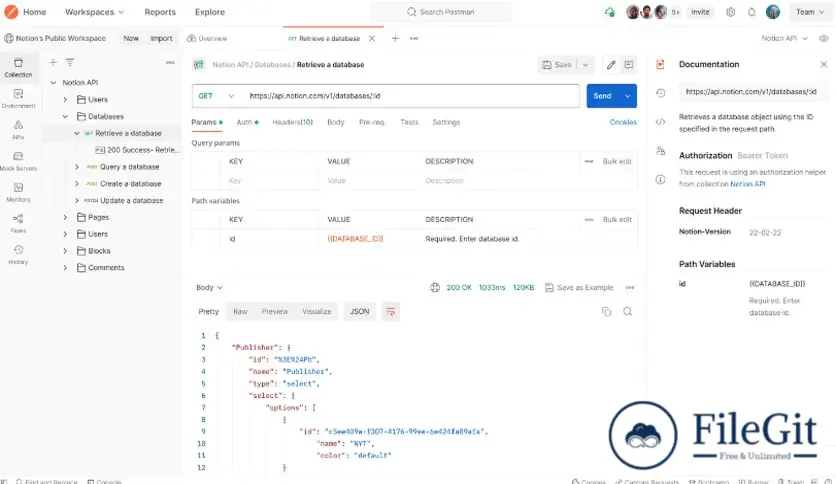Click the Send button
The height and width of the screenshot is (484, 836).
tap(602, 96)
